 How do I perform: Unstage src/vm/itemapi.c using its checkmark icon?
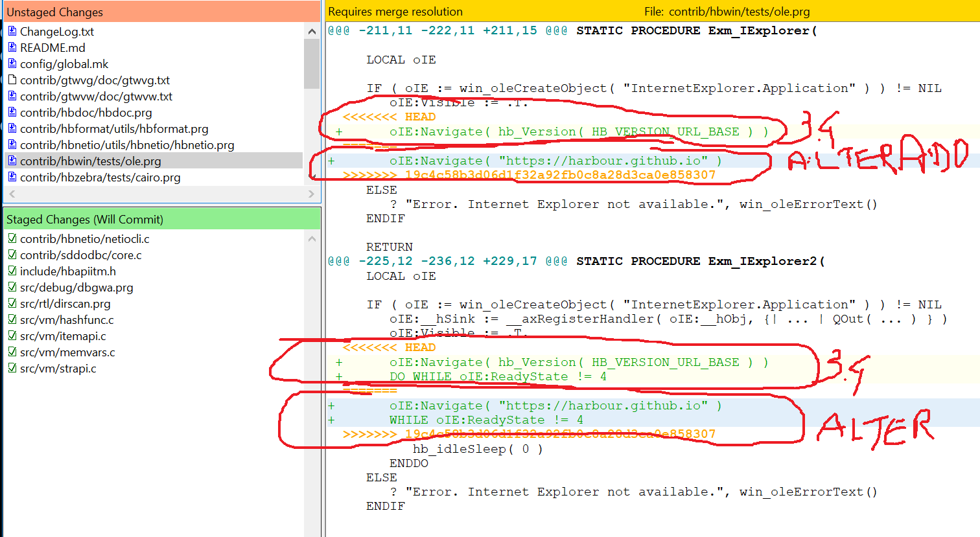12,336
